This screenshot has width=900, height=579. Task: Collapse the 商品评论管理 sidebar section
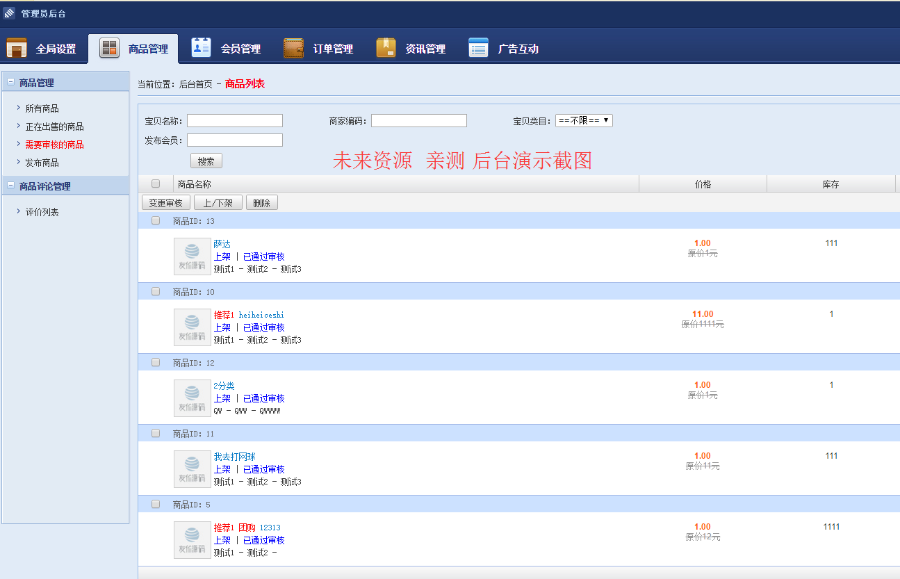(x=10, y=186)
